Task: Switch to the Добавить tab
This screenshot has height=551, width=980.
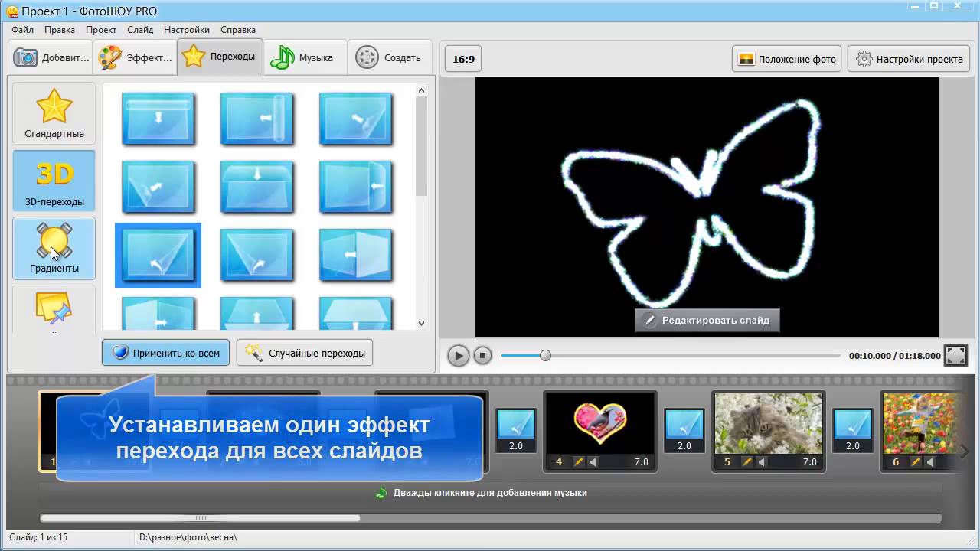Action: 51,57
